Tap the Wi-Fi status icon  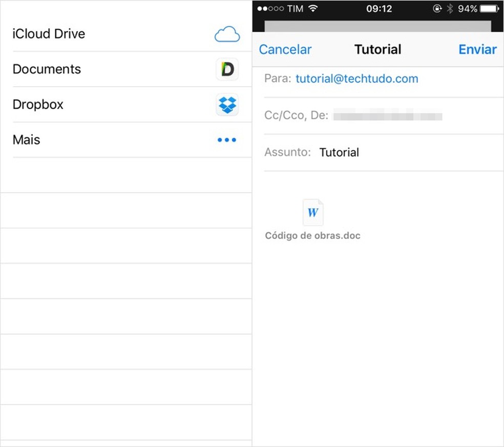pyautogui.click(x=313, y=8)
